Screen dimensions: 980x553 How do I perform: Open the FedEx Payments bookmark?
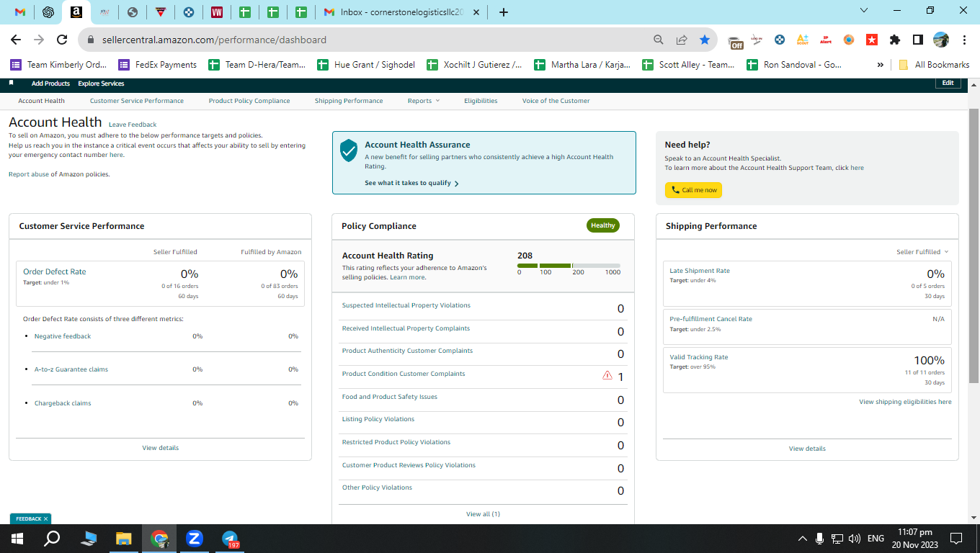158,65
